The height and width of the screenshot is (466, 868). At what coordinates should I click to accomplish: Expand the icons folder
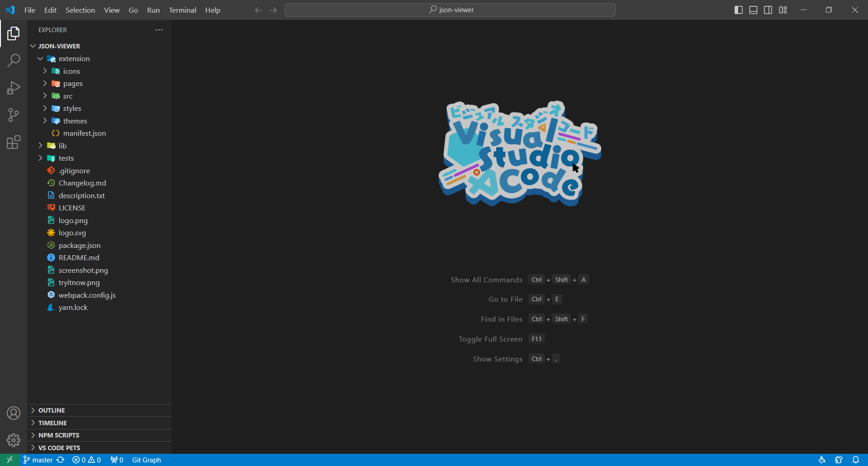click(99, 71)
